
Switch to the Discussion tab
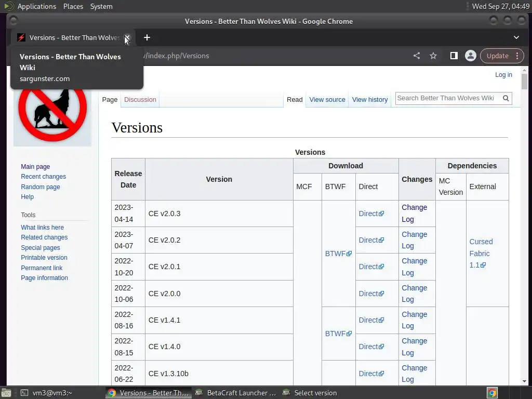pos(140,100)
